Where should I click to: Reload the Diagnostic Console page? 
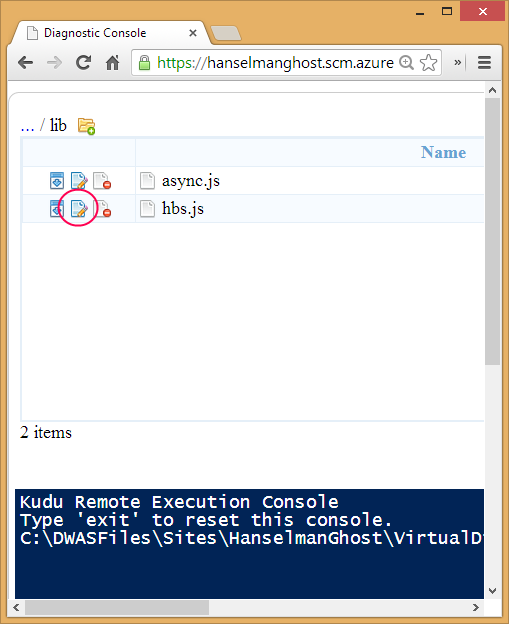pyautogui.click(x=84, y=62)
